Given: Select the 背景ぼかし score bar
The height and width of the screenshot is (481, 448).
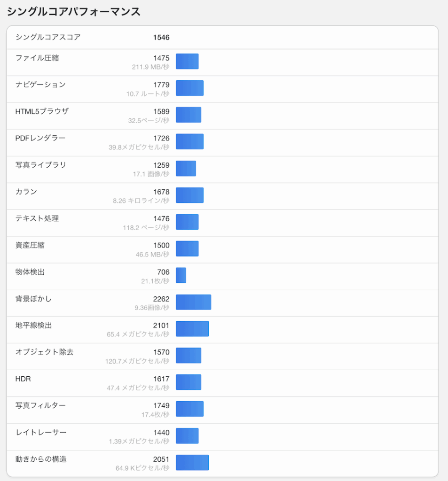Looking at the screenshot, I should (x=194, y=302).
